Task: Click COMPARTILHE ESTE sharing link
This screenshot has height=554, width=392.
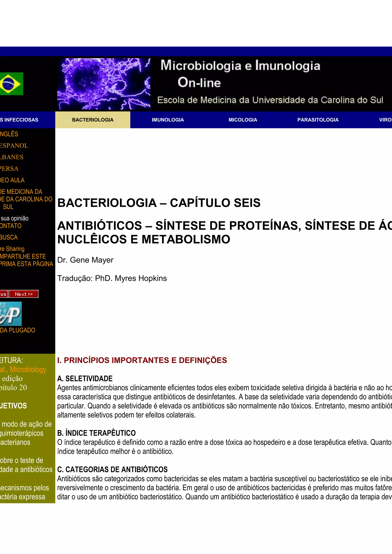Action: click(x=23, y=257)
